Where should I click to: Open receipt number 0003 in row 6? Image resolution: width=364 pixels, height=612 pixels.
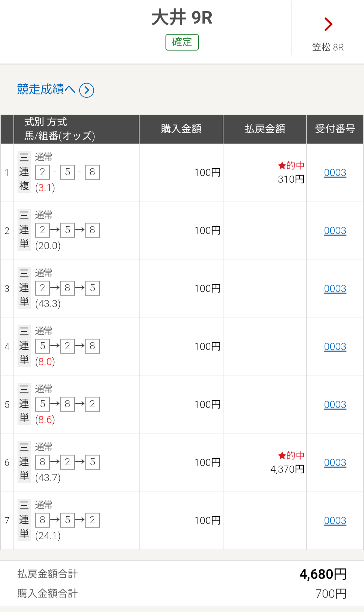click(335, 463)
